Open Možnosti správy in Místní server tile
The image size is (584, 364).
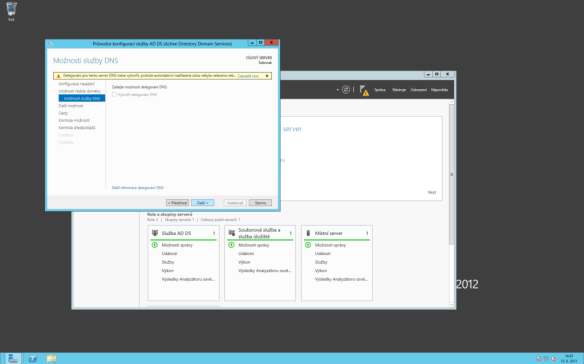click(330, 245)
